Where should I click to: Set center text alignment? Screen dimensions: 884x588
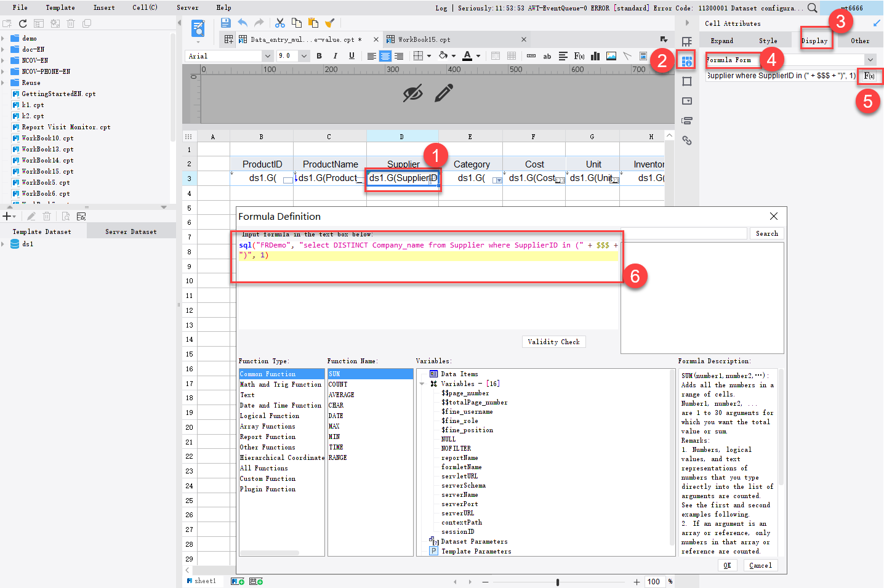(x=385, y=56)
